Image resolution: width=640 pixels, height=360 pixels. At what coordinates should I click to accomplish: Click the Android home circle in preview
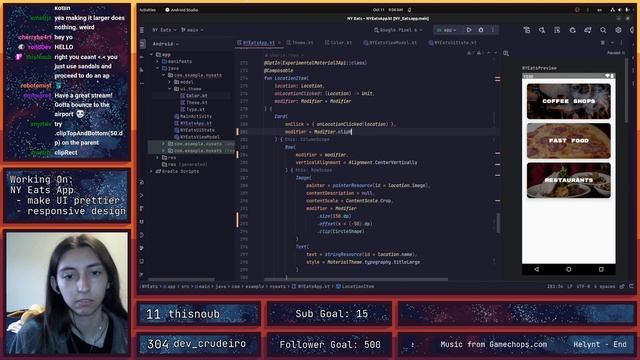(x=569, y=269)
